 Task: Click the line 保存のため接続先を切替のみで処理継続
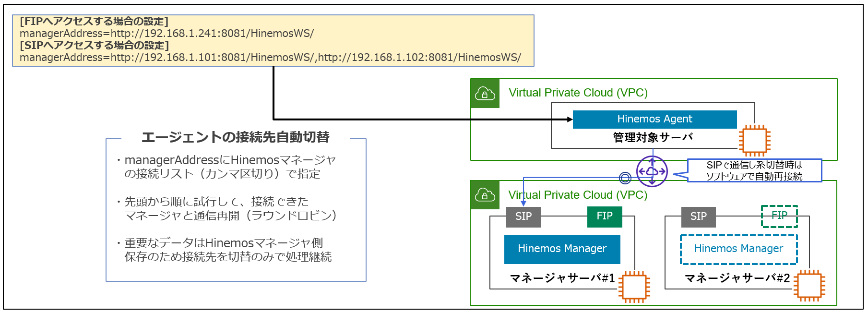coord(228,257)
